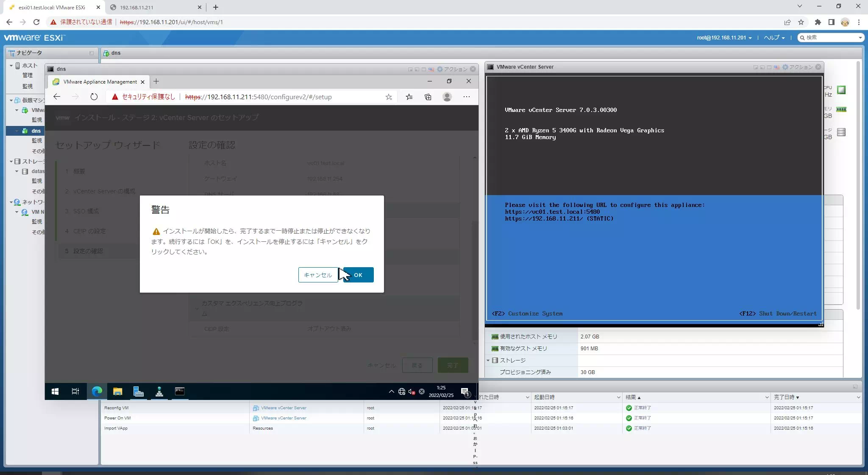The width and height of the screenshot is (868, 475).
Task: Open Command Prompt in the dns VM taskbar
Action: tap(180, 391)
